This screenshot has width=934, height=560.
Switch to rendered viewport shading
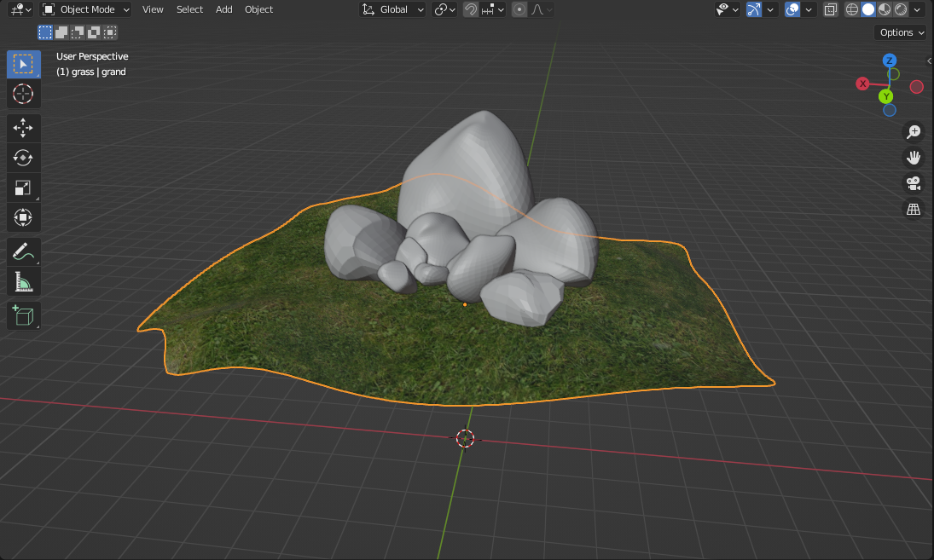(901, 9)
